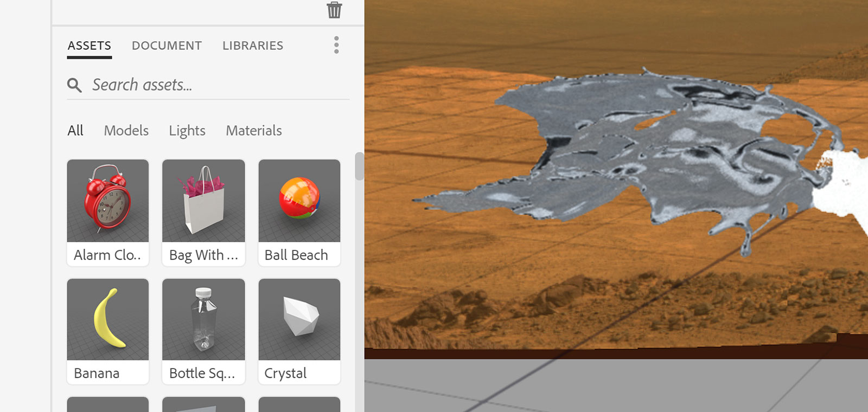The image size is (868, 412).
Task: Click the trash delete icon
Action: pyautogui.click(x=334, y=10)
